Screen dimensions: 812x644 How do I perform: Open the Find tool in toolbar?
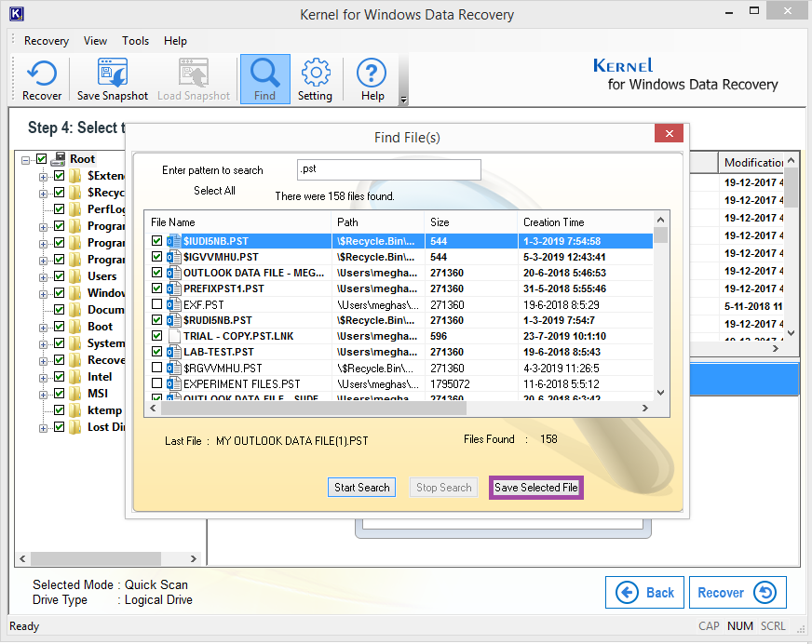tap(265, 79)
